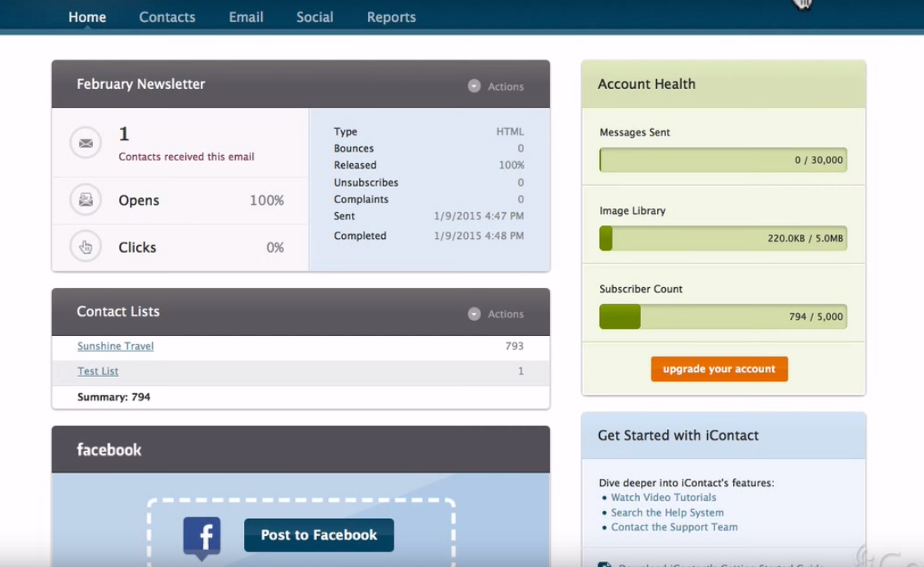
Task: Click the Unsubscribes row label
Action: click(366, 183)
